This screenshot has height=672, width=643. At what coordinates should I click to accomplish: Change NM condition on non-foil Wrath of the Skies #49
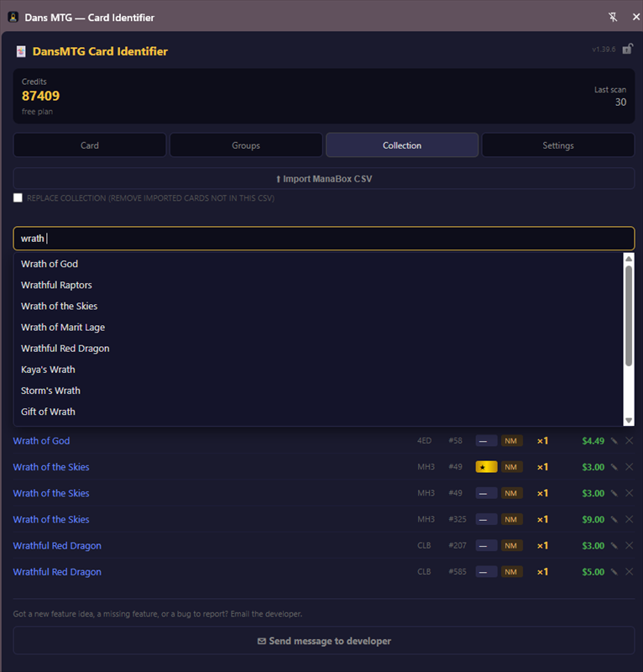tap(511, 493)
